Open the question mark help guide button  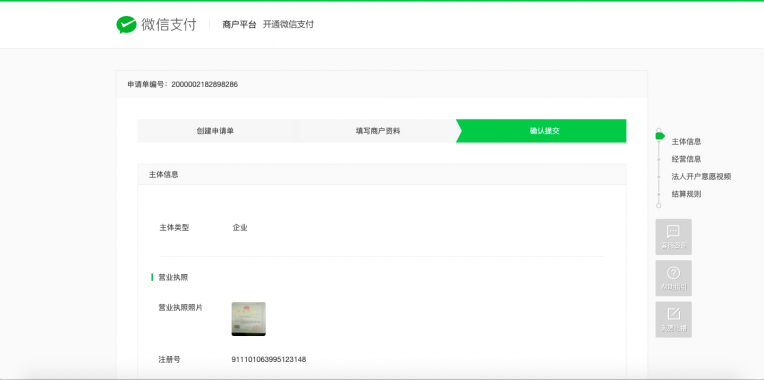tap(673, 278)
